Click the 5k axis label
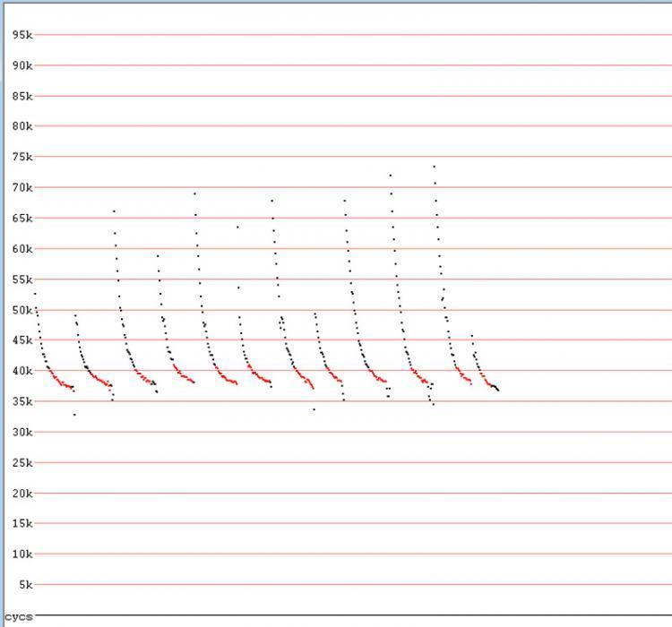This screenshot has width=672, height=627. click(25, 585)
